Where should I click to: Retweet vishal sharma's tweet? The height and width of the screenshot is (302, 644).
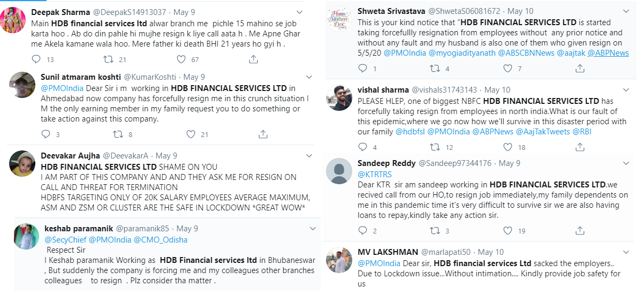tap(435, 147)
